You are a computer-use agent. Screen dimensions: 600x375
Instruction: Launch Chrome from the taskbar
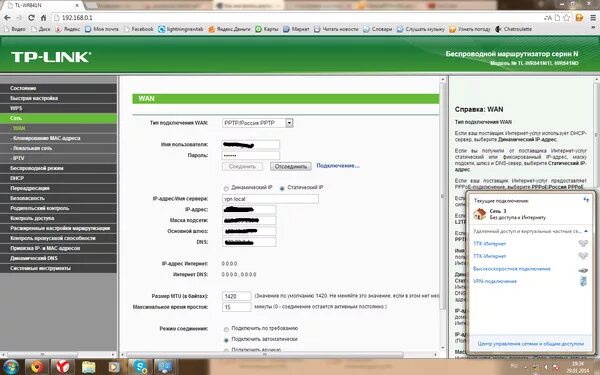tap(37, 367)
